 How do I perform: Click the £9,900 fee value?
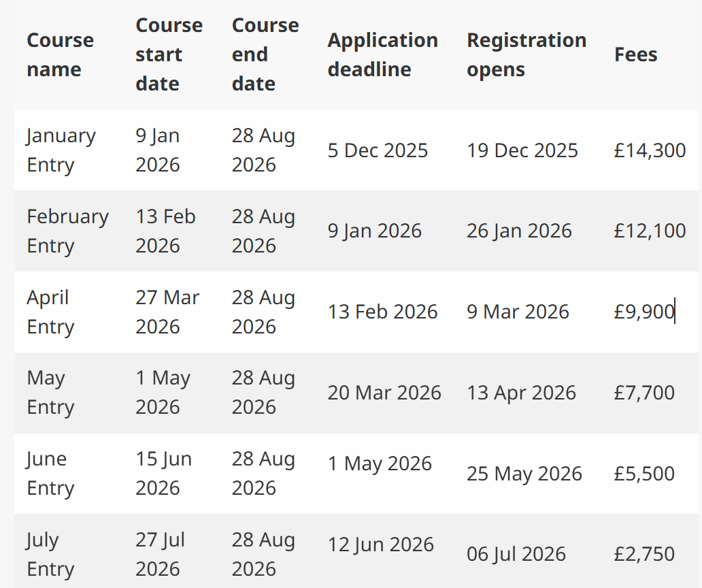point(643,312)
